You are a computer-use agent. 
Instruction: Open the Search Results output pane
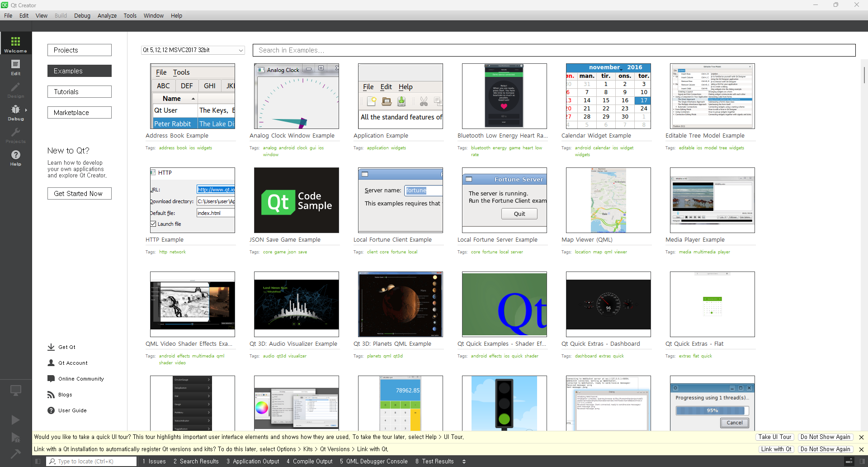(196, 461)
